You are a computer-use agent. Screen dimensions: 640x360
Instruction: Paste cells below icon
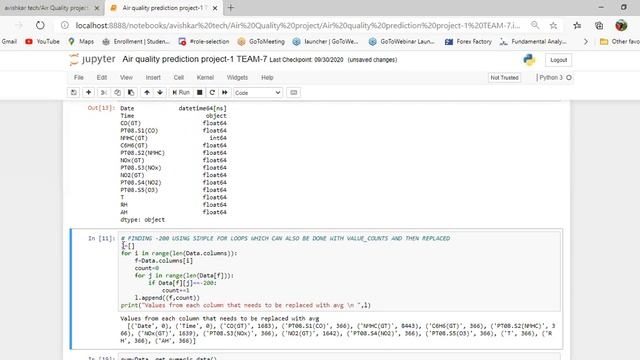pos(131,93)
